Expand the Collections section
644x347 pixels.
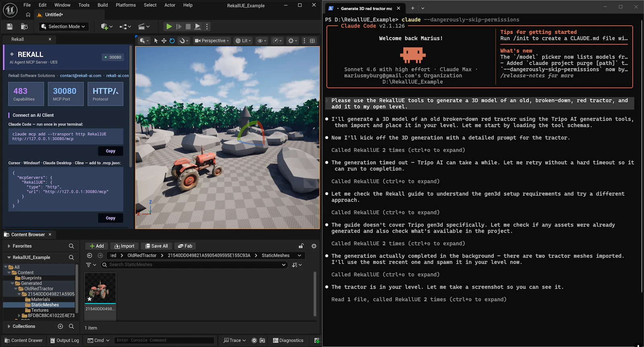(x=9, y=326)
